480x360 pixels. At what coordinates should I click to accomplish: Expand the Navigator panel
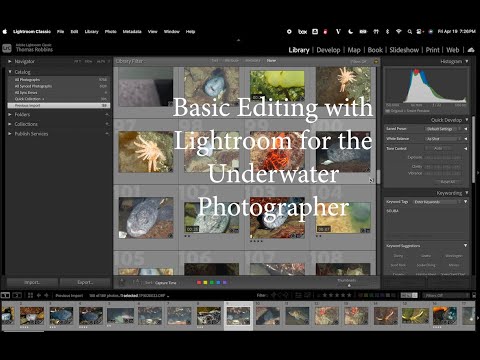(10, 61)
